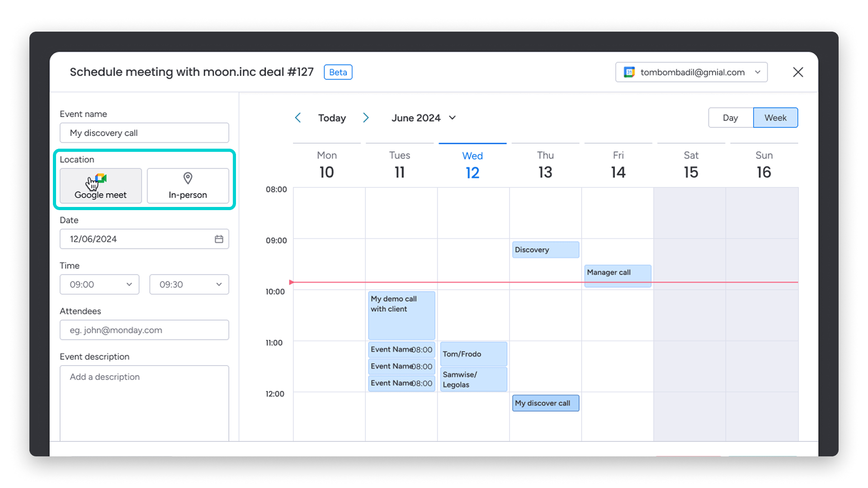The height and width of the screenshot is (488, 868).
Task: Click the Beta badge
Action: [338, 72]
